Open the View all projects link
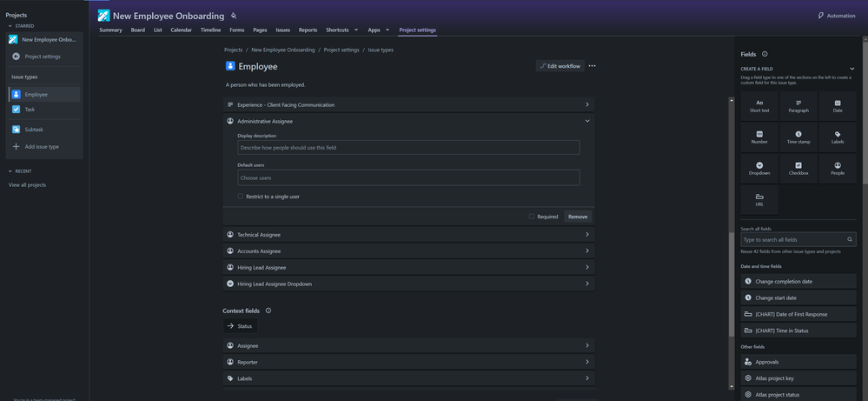The image size is (868, 401). (27, 185)
